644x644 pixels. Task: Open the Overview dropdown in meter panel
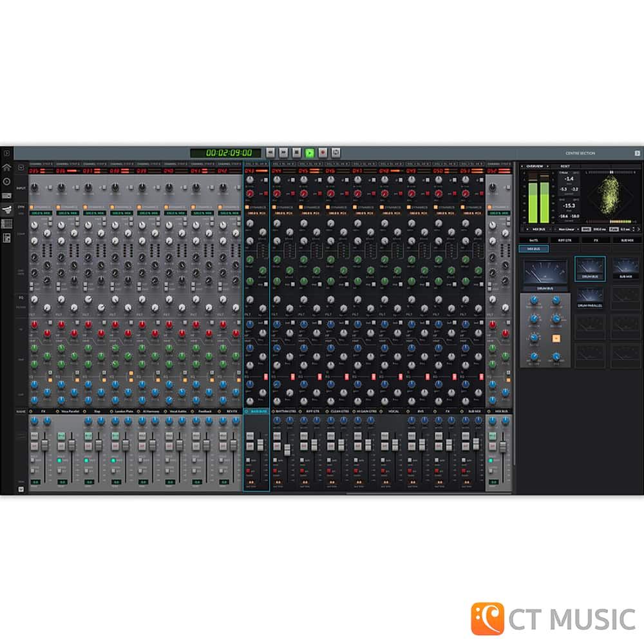click(536, 166)
